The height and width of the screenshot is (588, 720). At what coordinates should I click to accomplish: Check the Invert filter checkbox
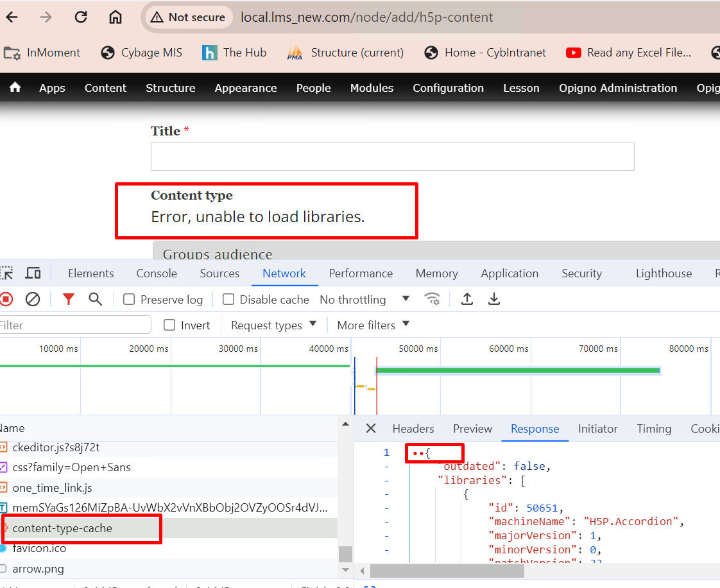(169, 325)
